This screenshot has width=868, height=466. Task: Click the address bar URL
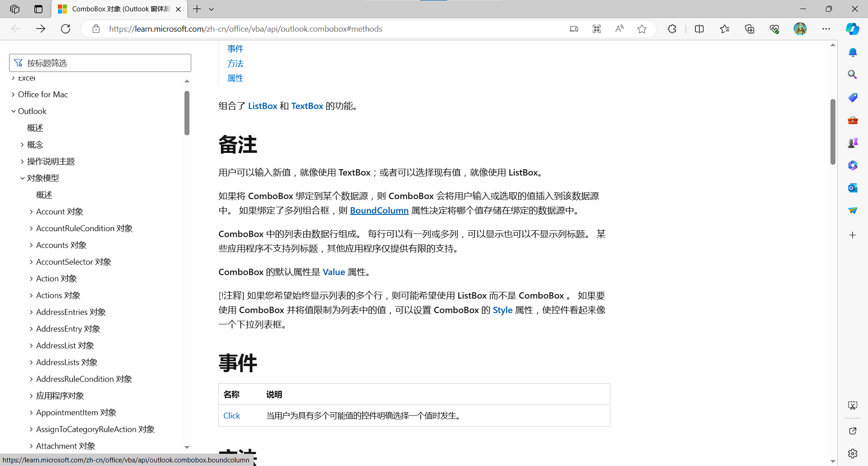(x=245, y=29)
